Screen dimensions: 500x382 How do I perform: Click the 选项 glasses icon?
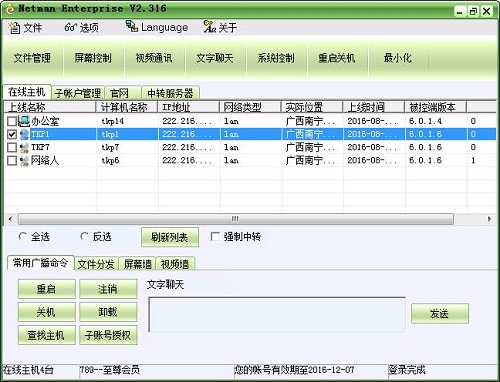click(x=71, y=27)
